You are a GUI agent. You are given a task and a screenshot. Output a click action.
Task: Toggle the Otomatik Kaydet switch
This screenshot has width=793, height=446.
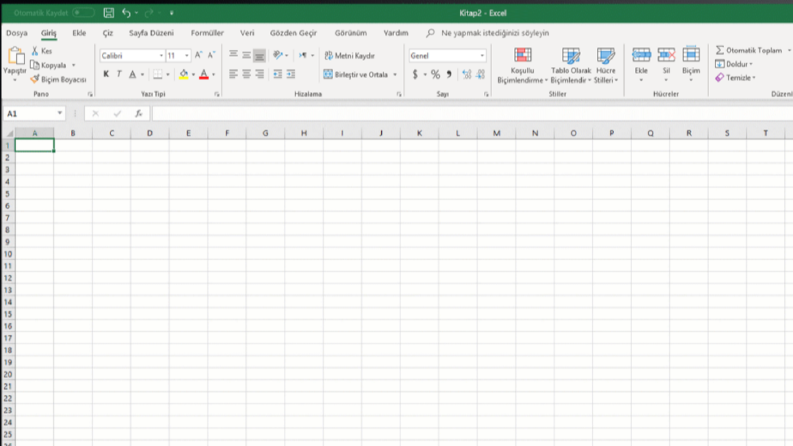click(x=83, y=13)
